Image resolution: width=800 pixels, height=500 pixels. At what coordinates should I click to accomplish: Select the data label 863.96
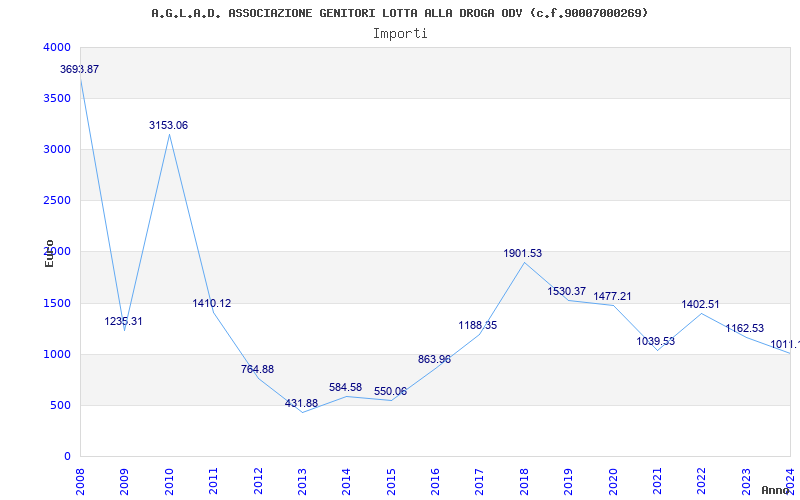tap(434, 359)
